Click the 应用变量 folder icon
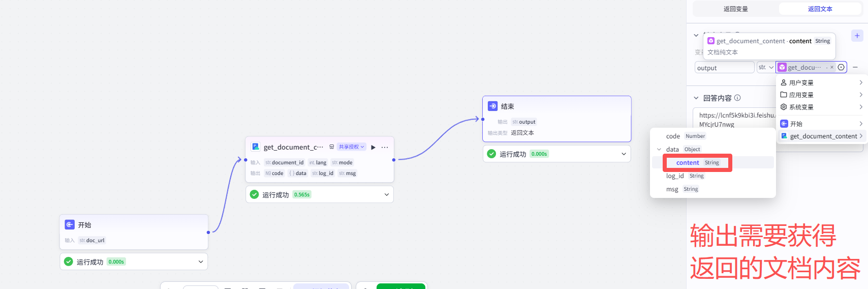This screenshot has width=868, height=289. (x=784, y=95)
